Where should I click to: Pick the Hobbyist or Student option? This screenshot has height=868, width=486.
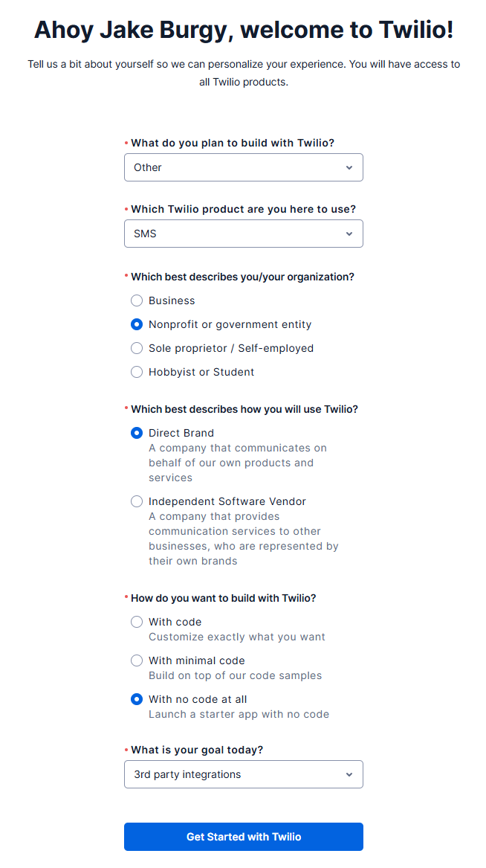[x=137, y=372]
